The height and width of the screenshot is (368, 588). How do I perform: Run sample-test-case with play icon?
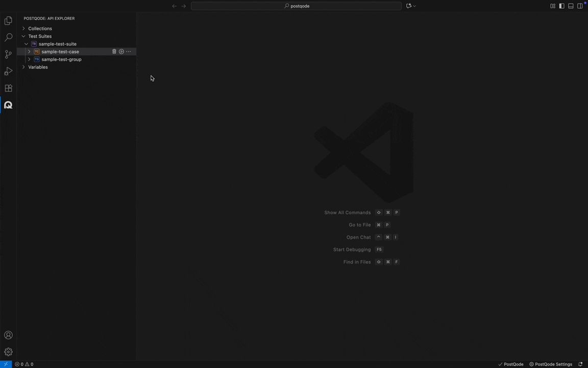[x=121, y=52]
